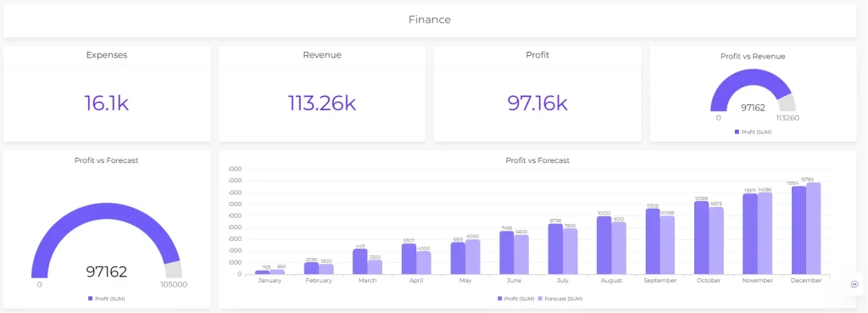
Task: Click the February profit bar
Action: click(x=312, y=268)
